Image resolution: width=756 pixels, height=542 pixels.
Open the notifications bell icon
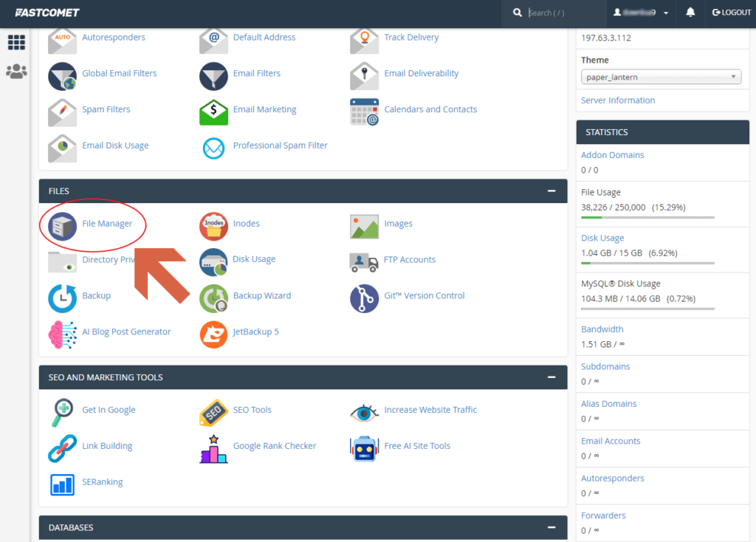coord(690,13)
